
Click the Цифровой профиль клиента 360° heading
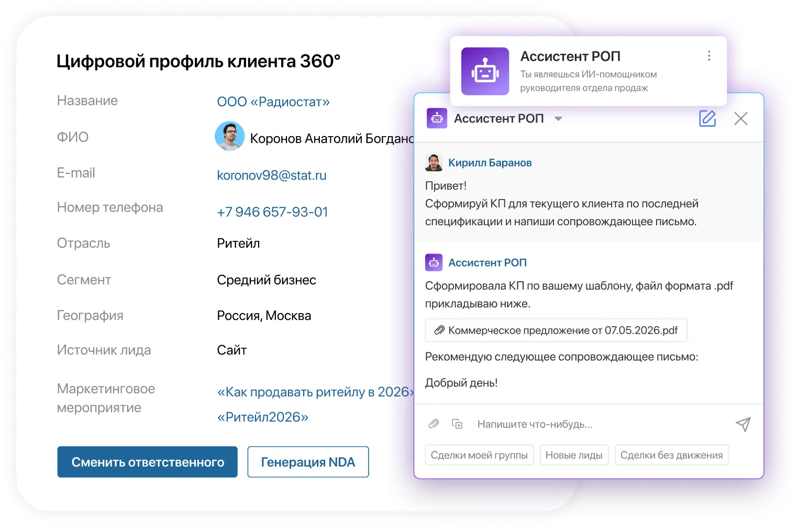click(x=198, y=61)
